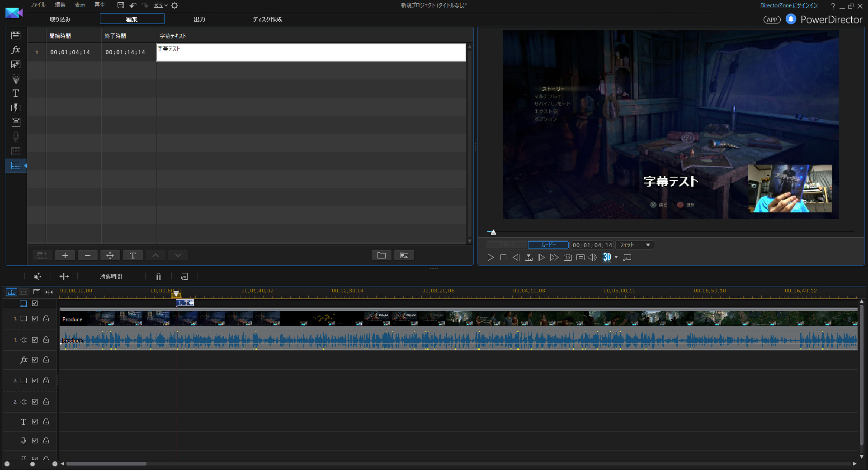This screenshot has width=868, height=470.
Task: Toggle video track 2 enable checkbox
Action: click(x=35, y=381)
